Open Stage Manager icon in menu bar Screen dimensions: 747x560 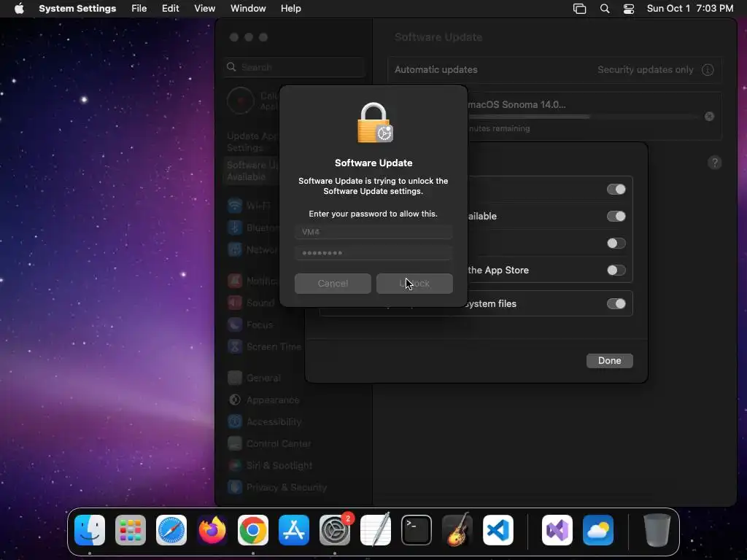(x=579, y=9)
